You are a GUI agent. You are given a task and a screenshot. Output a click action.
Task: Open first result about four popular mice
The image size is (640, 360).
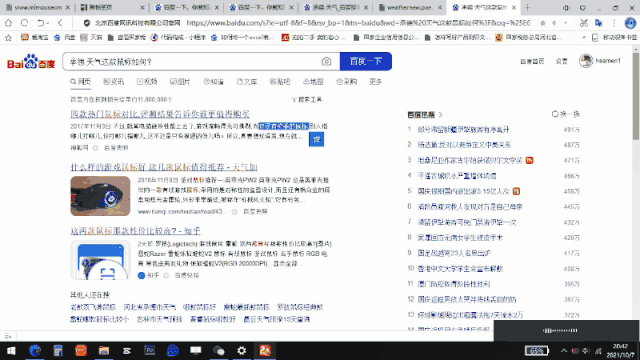tap(160, 114)
